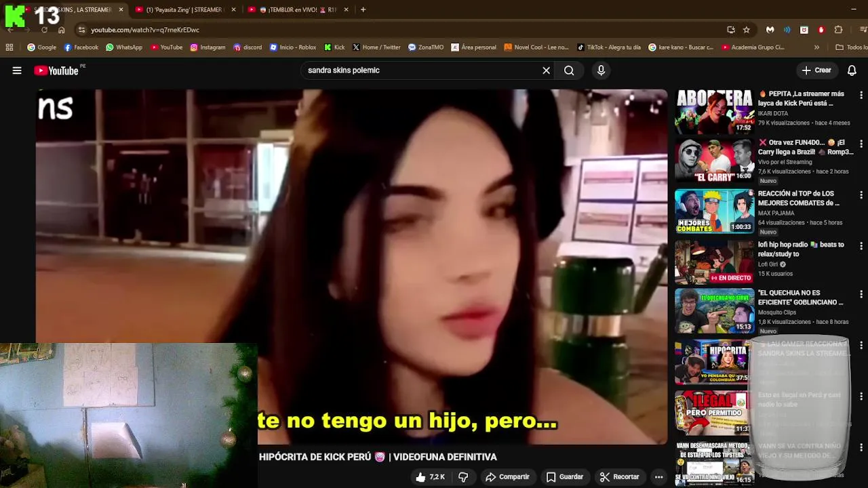Viewport: 868px width, 488px height.
Task: Open the Home / Twitter bookmark
Action: (x=376, y=47)
